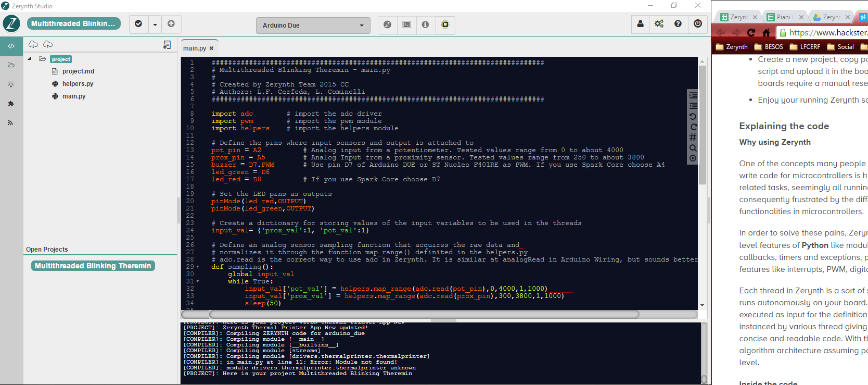Open main.py in the file tree
This screenshot has width=868, height=385.
point(74,96)
